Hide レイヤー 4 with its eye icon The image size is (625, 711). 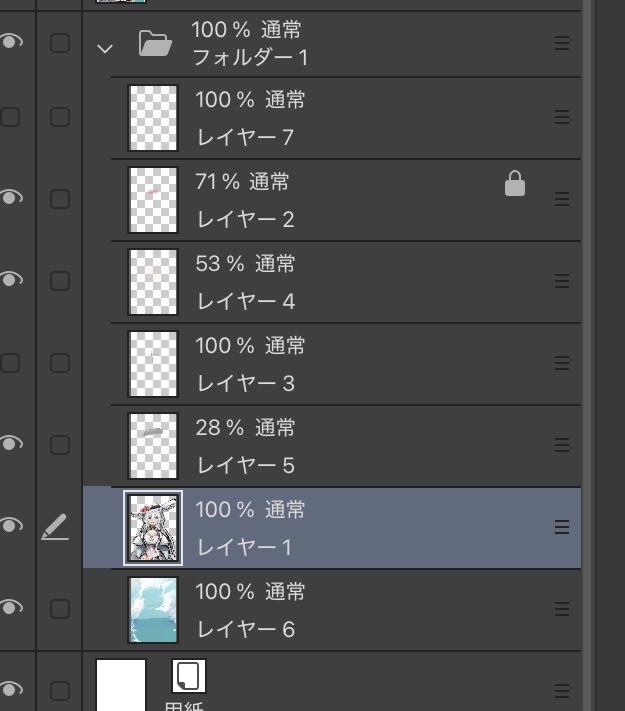coord(11,279)
